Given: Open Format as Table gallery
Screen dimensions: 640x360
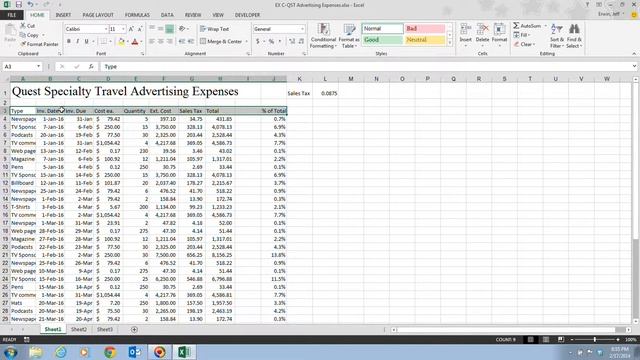Looking at the screenshot, I should tap(349, 36).
